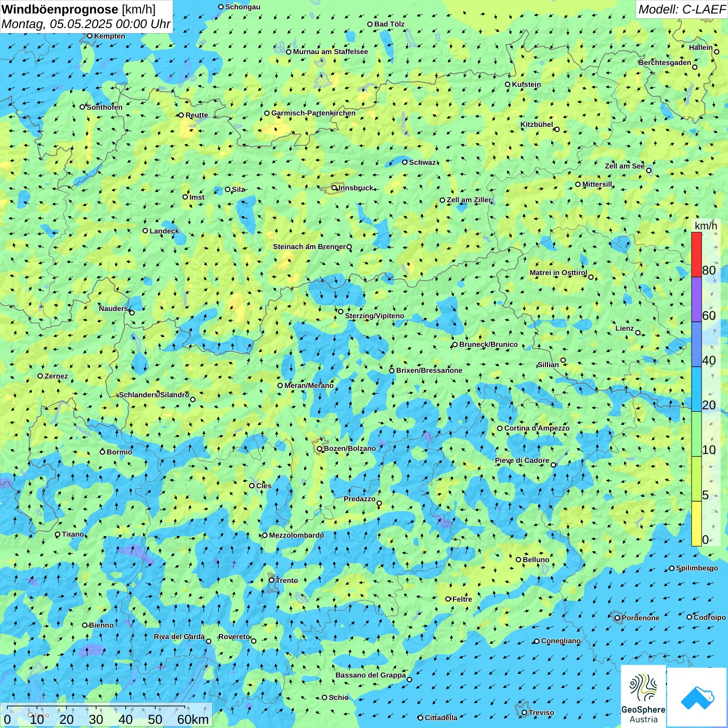Click the date 'Montag, 05.05.2025 00:00 Uhr'
This screenshot has width=728, height=728.
[x=86, y=24]
